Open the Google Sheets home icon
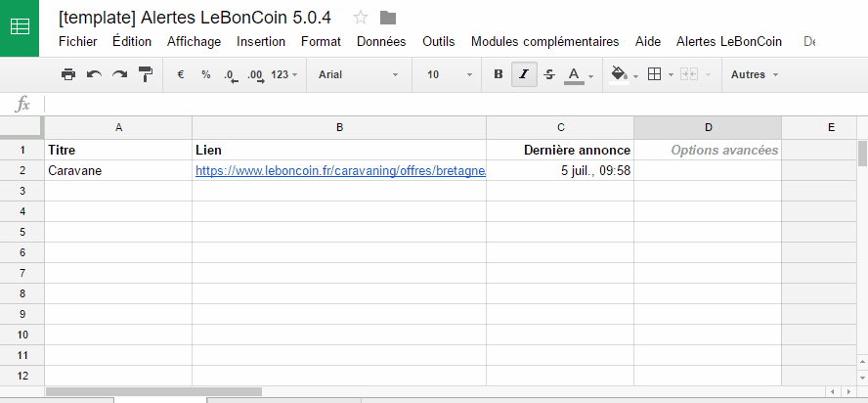Image resolution: width=868 pixels, height=403 pixels. 20,27
